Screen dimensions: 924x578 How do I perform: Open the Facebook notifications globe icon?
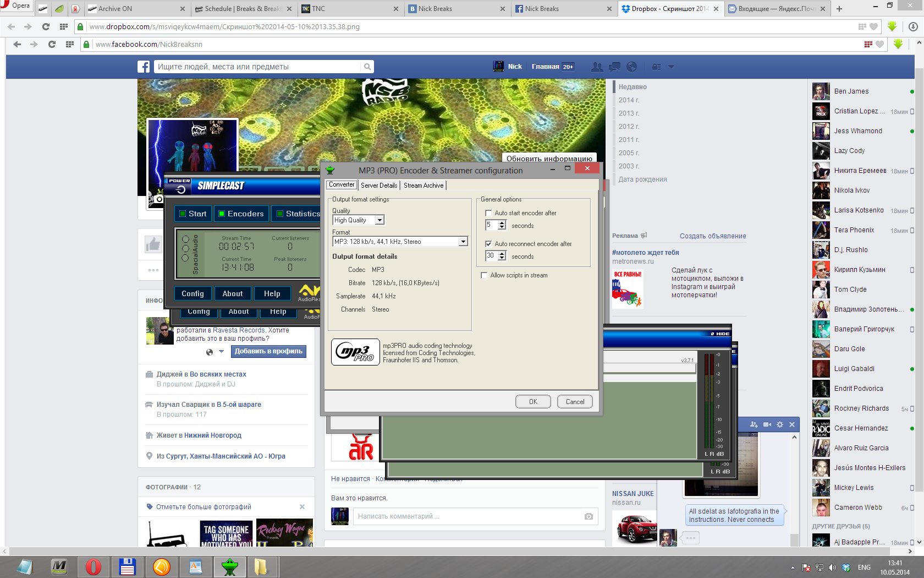(632, 67)
